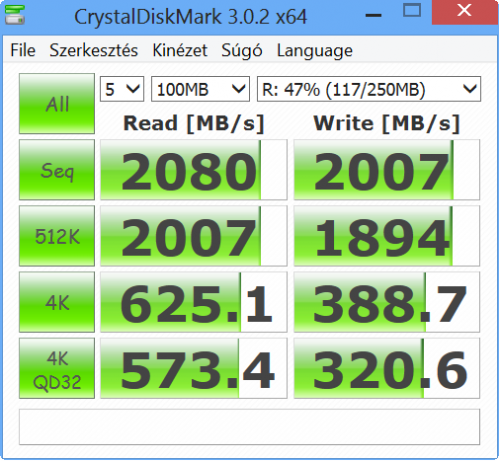Open the Szerkesztés menu
Screen dimensions: 500x461
pos(94,51)
